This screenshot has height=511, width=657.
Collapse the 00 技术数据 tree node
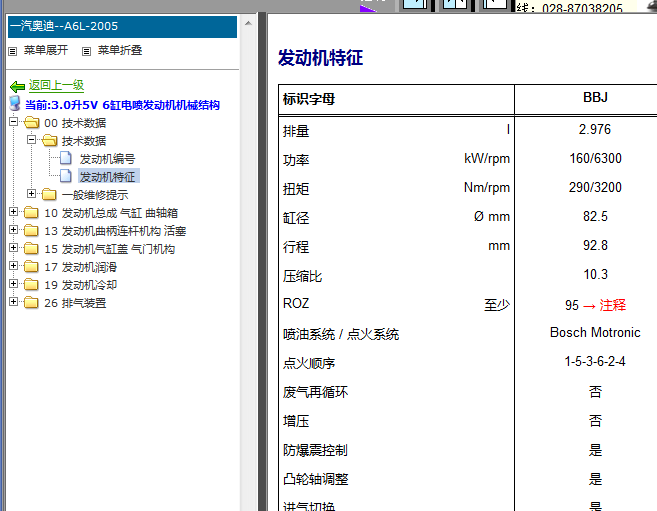pyautogui.click(x=13, y=121)
